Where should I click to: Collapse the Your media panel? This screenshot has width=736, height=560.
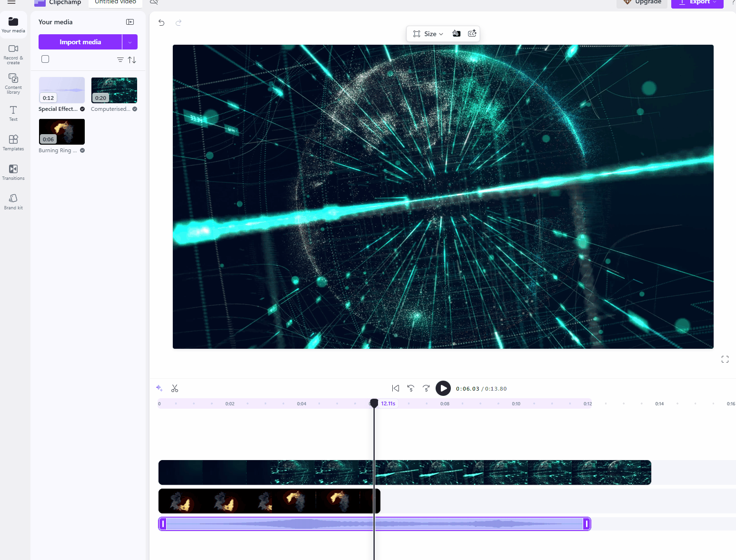click(129, 22)
